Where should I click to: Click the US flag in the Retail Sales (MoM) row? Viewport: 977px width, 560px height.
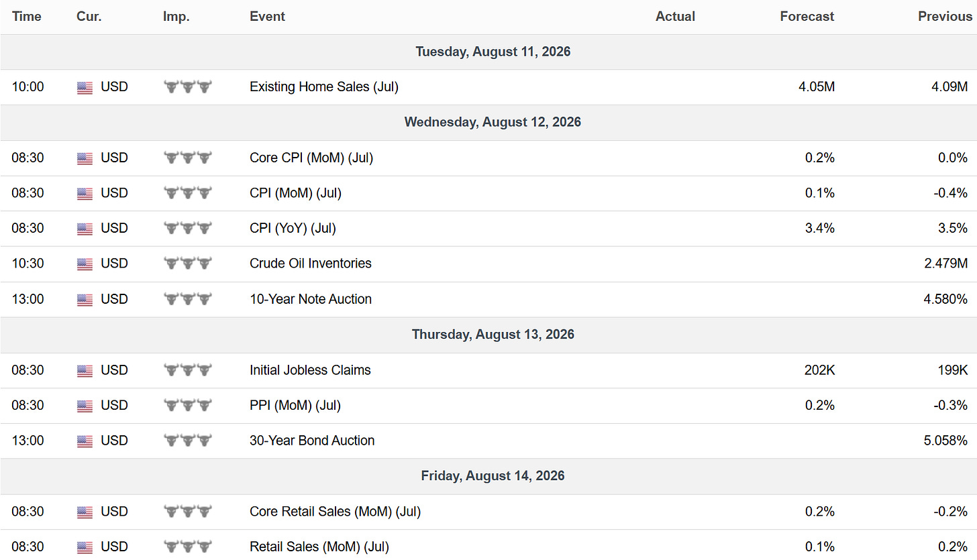click(x=85, y=547)
